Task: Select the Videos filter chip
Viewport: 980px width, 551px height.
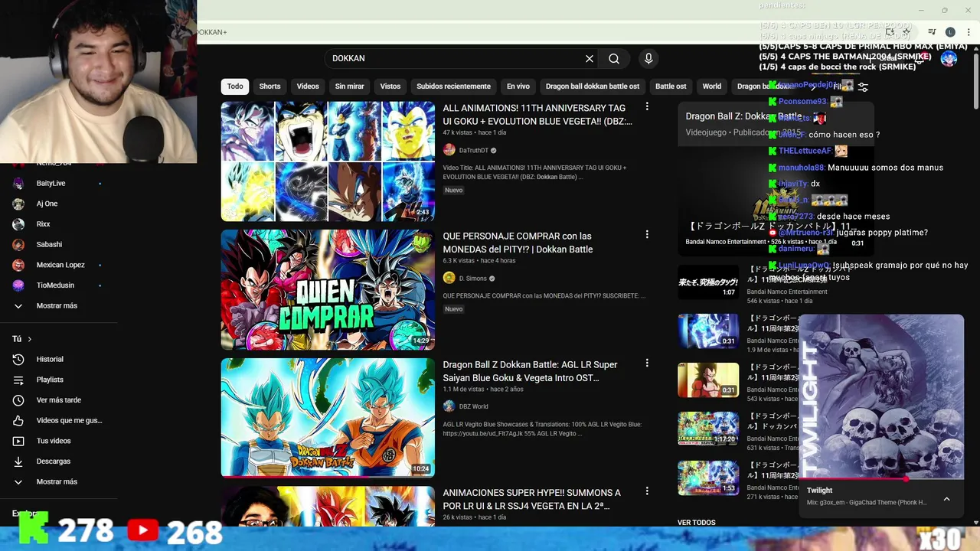Action: coord(308,86)
